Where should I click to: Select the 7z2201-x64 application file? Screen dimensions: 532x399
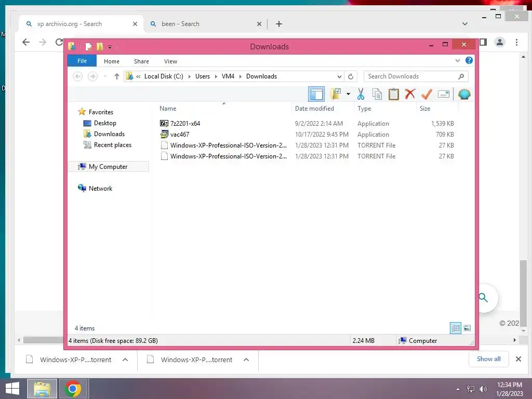click(x=185, y=124)
